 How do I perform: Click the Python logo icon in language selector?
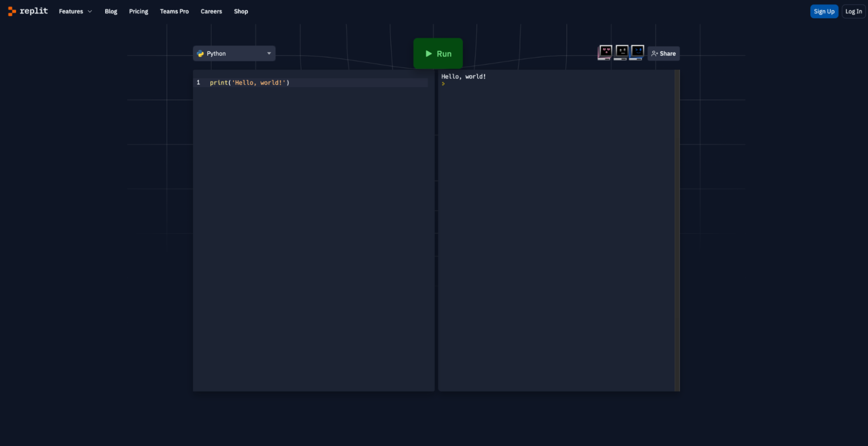(x=200, y=54)
